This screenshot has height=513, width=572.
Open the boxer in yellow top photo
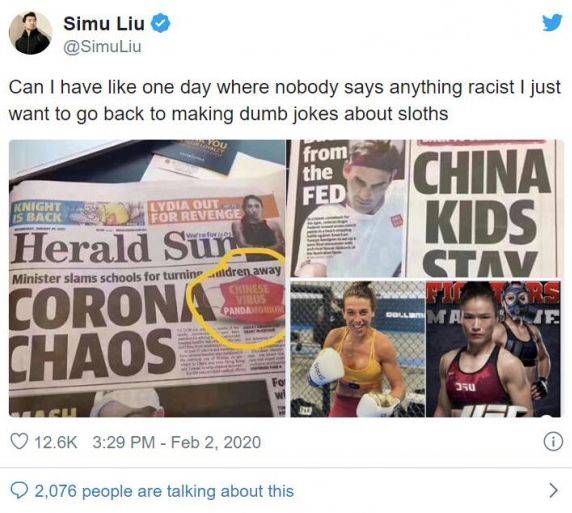358,349
